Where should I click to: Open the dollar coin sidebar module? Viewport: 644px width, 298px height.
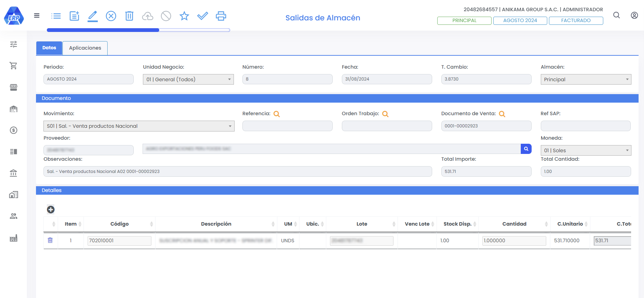click(14, 130)
